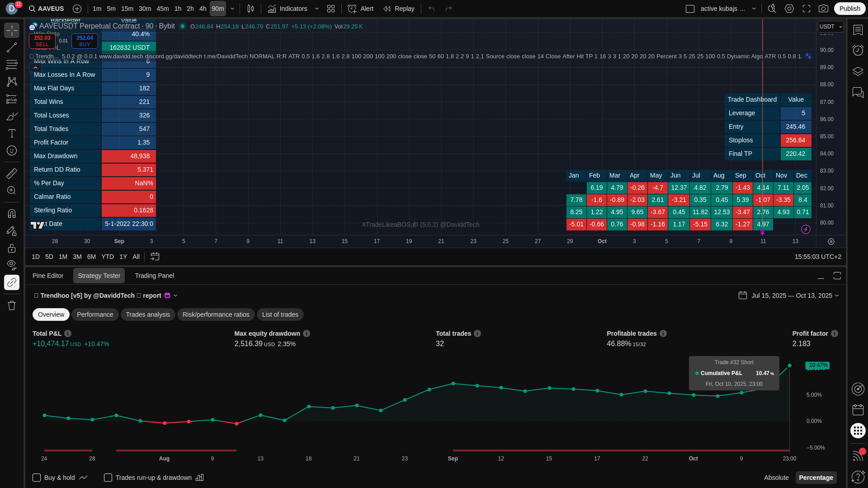This screenshot has width=868, height=488.
Task: Take a chart snapshot with camera icon
Action: tap(824, 9)
